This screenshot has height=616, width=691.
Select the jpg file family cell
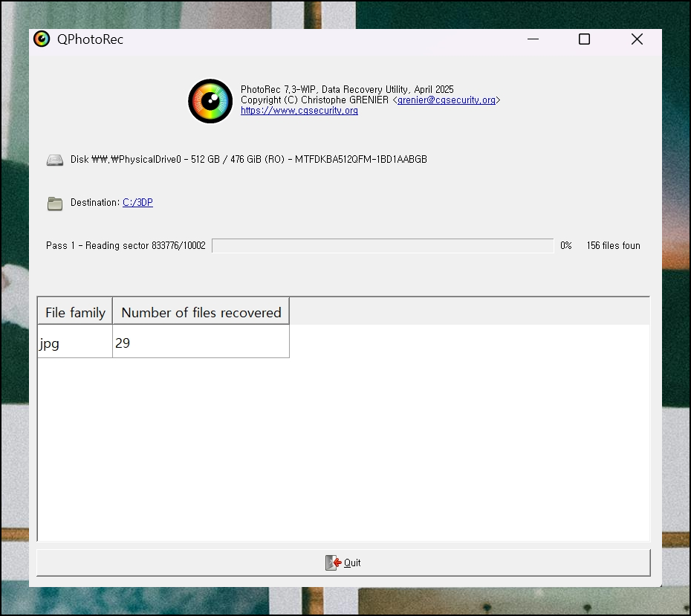click(x=75, y=342)
